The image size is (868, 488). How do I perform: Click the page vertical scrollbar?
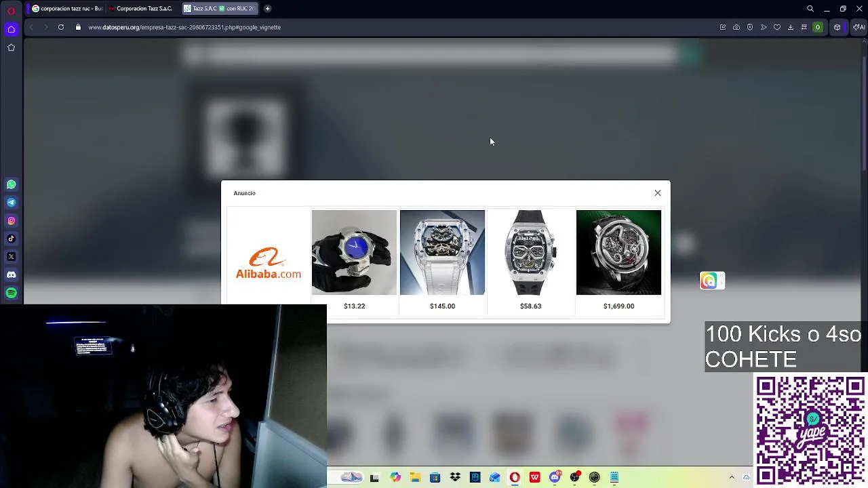click(864, 115)
